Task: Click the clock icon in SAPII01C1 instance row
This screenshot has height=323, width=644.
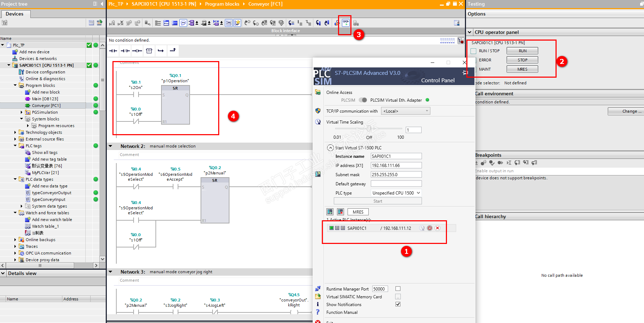Action: click(422, 228)
